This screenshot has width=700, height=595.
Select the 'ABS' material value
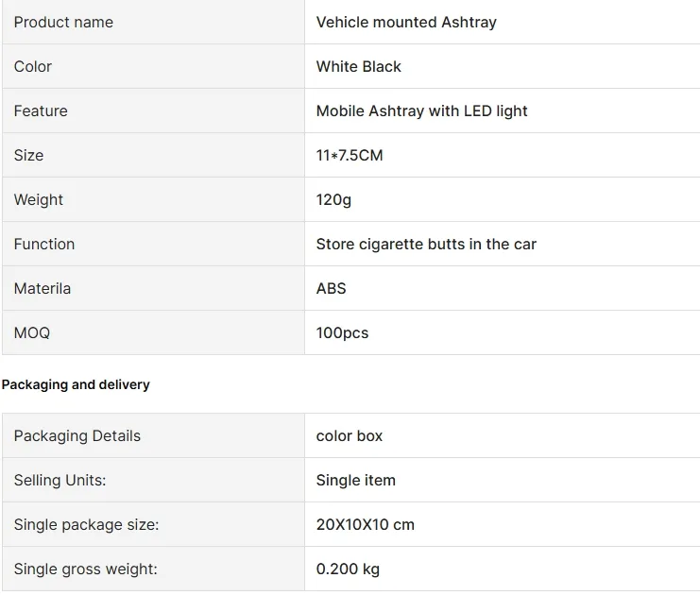pos(332,288)
